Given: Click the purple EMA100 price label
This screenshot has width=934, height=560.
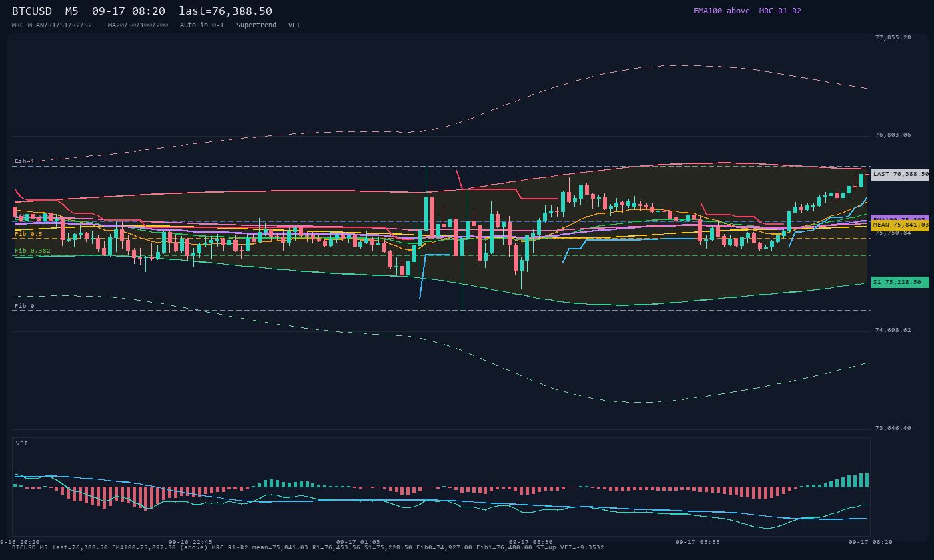Looking at the screenshot, I should click(x=900, y=218).
